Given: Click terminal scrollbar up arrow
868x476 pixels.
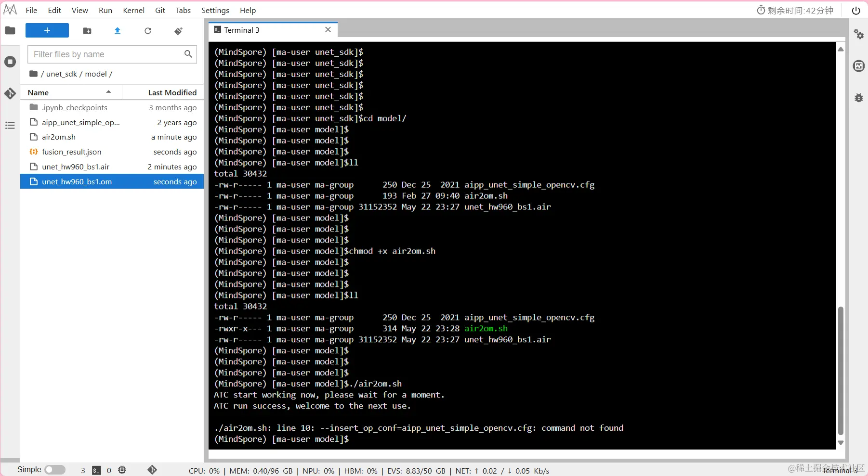Looking at the screenshot, I should click(x=841, y=49).
